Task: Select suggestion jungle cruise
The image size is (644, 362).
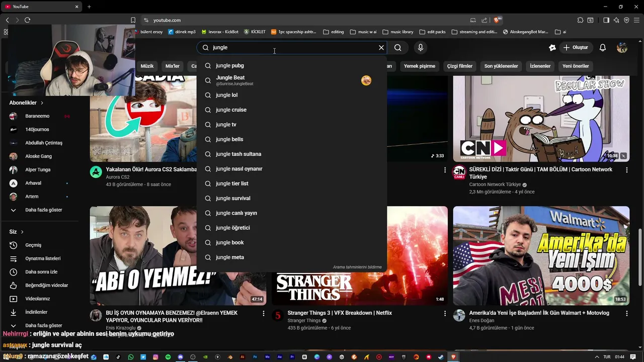Action: pyautogui.click(x=292, y=110)
